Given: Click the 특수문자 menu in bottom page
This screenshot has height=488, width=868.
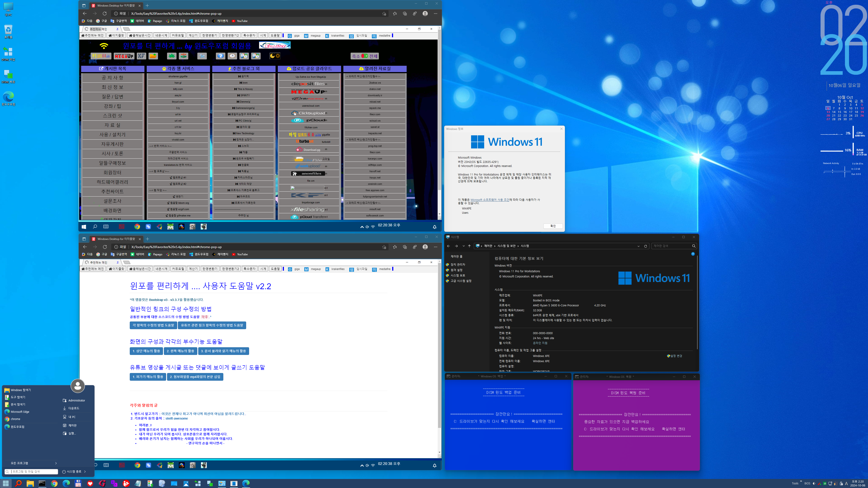Looking at the screenshot, I should (x=249, y=269).
